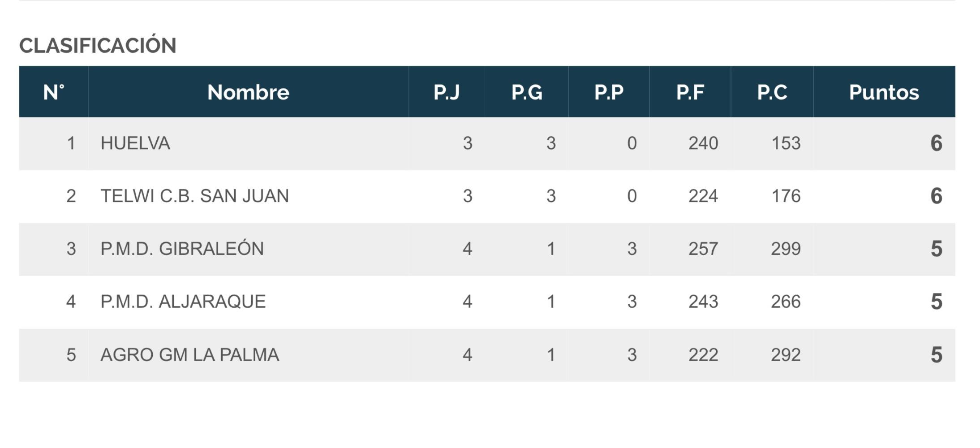Click the P.J column header
Screen dimensions: 980x448
coord(446,92)
